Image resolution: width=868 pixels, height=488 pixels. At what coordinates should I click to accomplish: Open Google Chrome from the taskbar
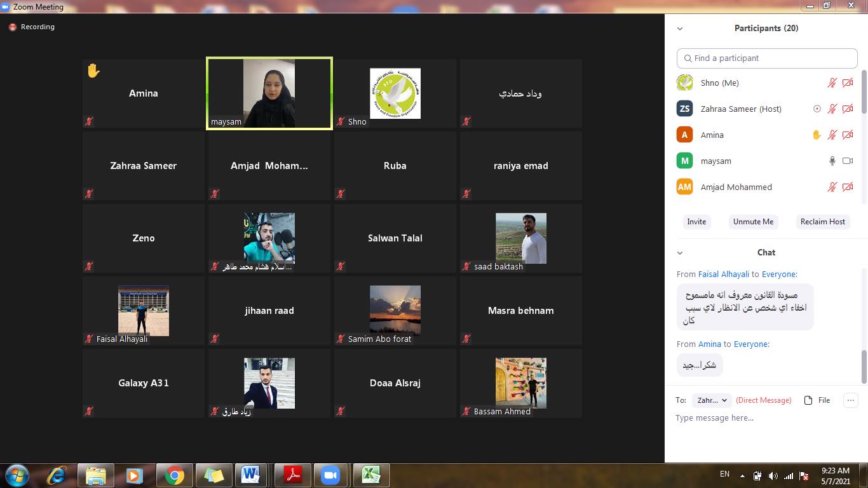tap(174, 475)
